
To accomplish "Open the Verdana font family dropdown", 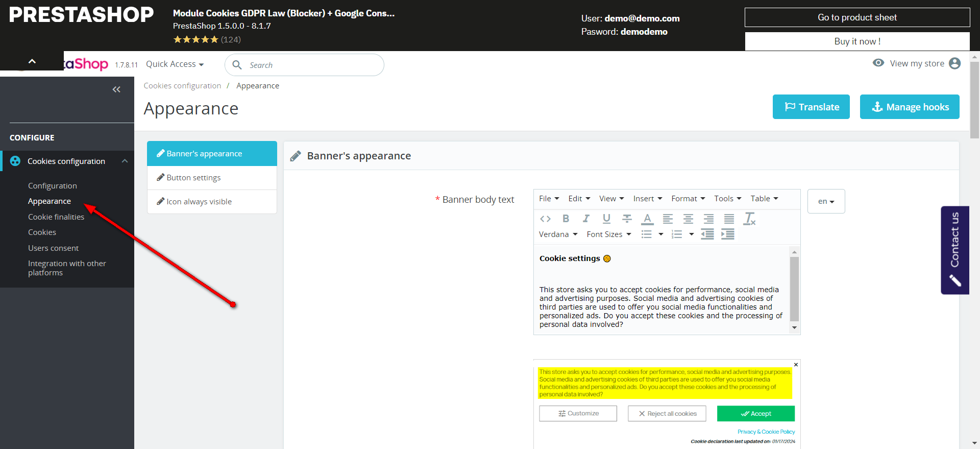I will coord(558,234).
